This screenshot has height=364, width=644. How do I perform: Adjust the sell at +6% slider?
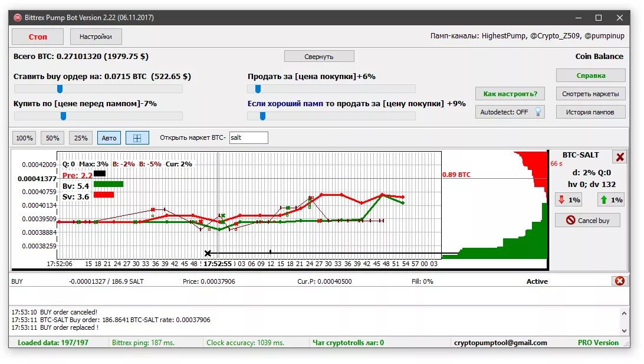(258, 88)
